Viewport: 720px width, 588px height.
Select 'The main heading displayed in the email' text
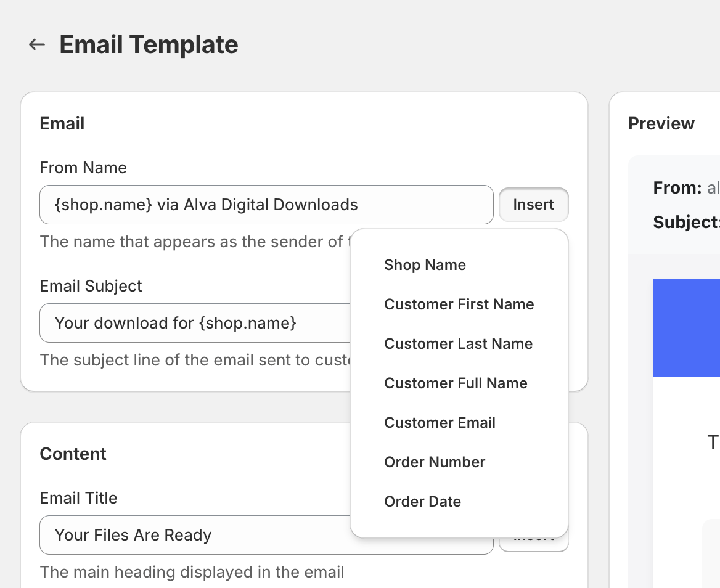(x=192, y=572)
